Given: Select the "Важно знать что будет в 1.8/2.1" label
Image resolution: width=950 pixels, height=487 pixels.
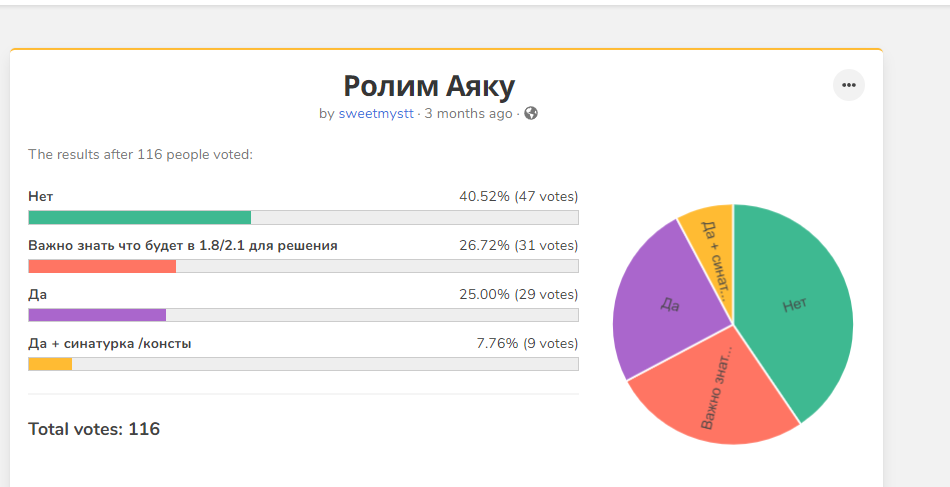Looking at the screenshot, I should click(x=183, y=245).
